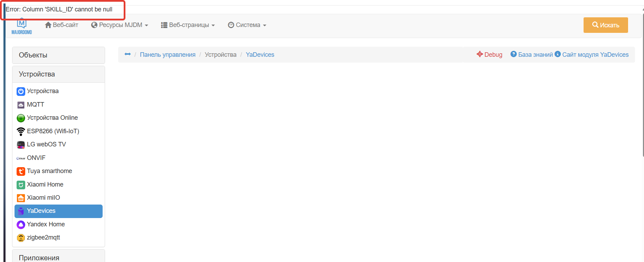Image resolution: width=644 pixels, height=262 pixels.
Task: Click the question mark icon of База знаний
Action: click(x=513, y=54)
